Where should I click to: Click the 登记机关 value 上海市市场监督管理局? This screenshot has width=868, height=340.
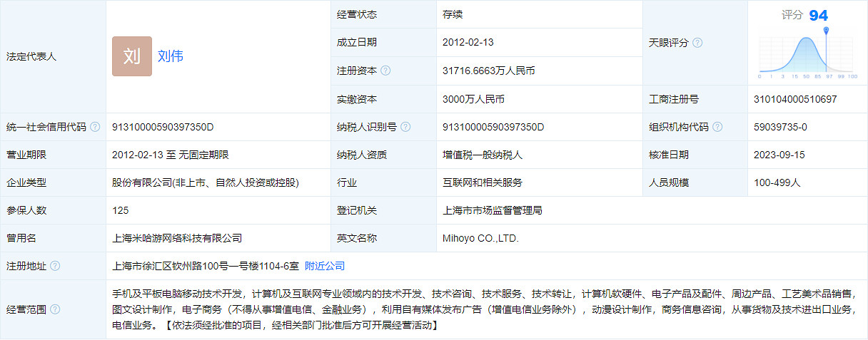click(493, 210)
